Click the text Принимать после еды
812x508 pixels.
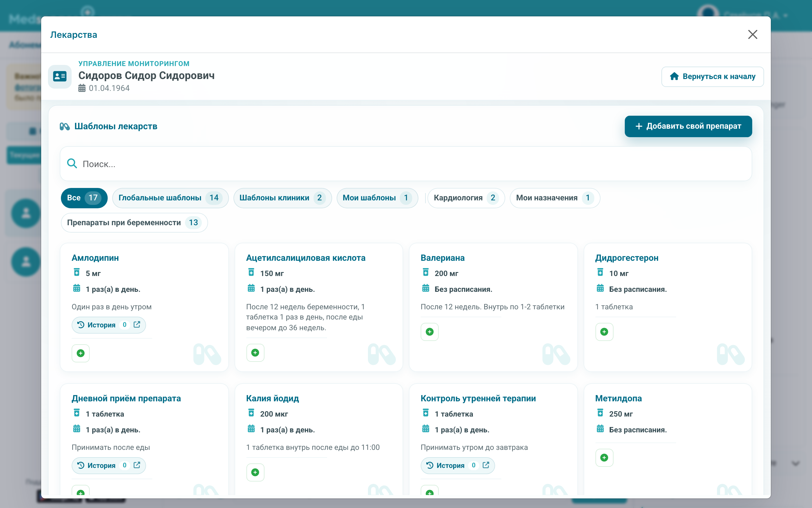(x=111, y=447)
